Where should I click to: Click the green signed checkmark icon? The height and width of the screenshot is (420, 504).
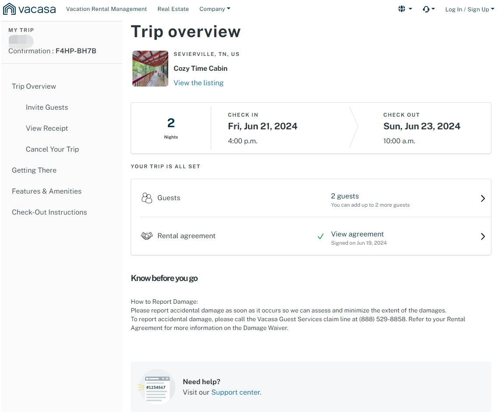point(320,236)
